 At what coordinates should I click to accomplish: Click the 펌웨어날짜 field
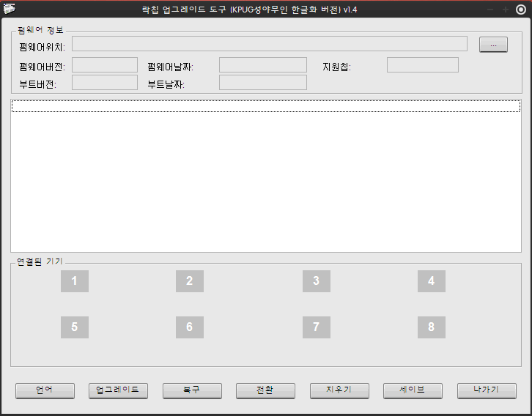point(263,64)
